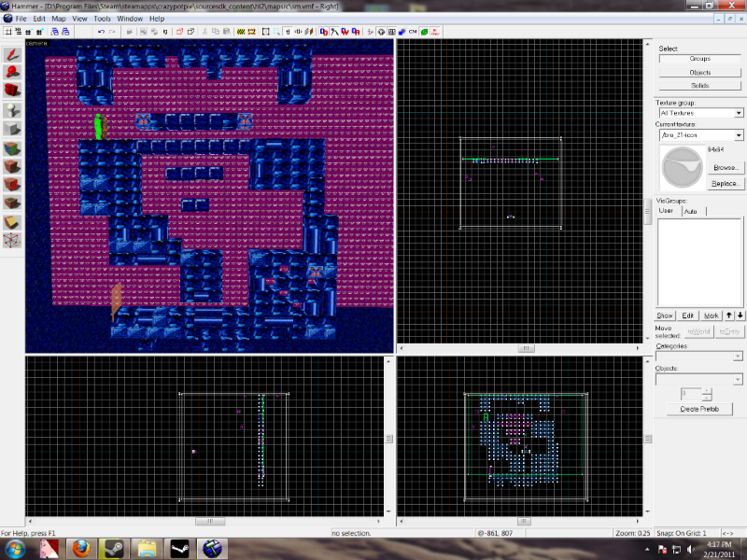Image resolution: width=747 pixels, height=560 pixels.
Task: Set the selection mode to Groups
Action: (699, 59)
